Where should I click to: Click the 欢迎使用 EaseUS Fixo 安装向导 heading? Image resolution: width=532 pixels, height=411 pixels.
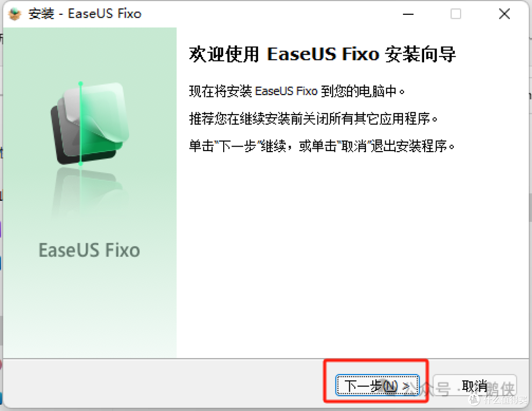point(322,54)
